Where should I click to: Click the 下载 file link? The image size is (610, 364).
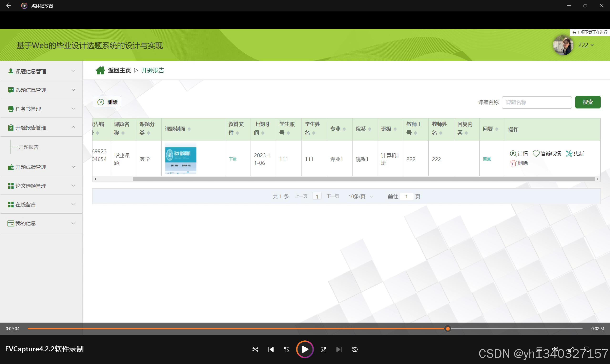(x=232, y=159)
